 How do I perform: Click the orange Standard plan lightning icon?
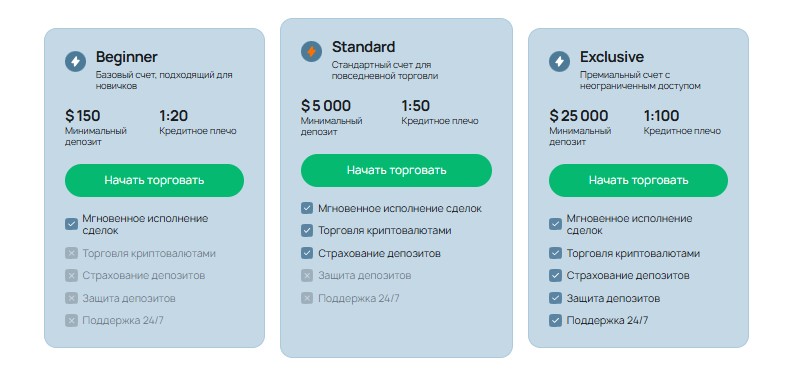click(311, 52)
